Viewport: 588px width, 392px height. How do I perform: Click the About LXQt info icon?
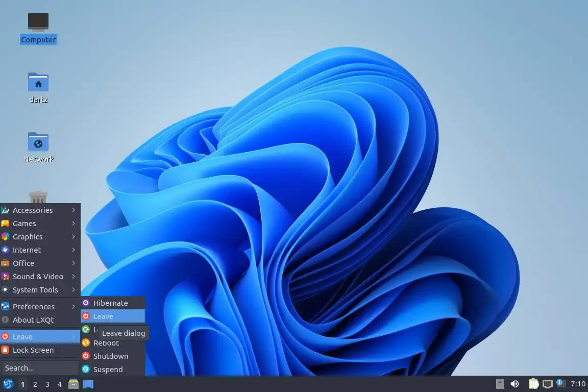pyautogui.click(x=5, y=320)
